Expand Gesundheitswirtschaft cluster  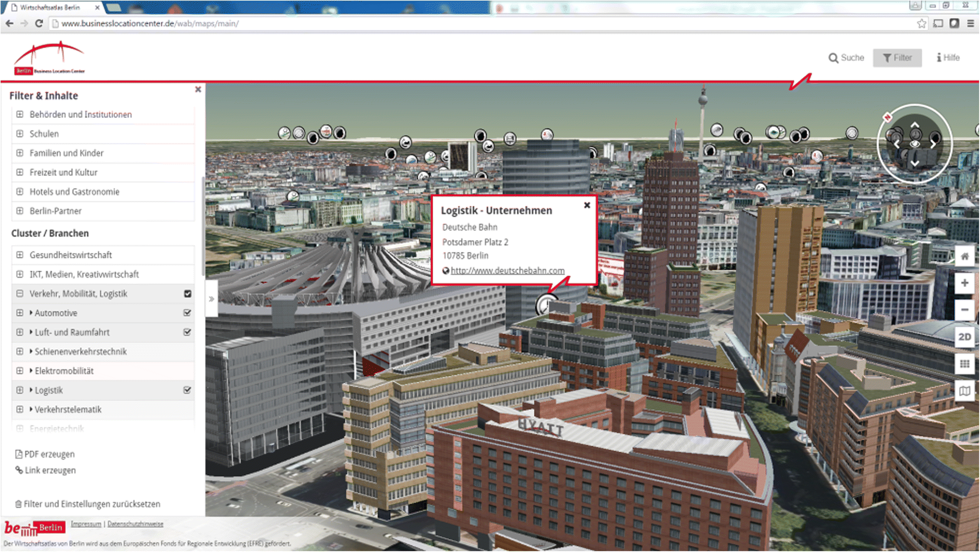(x=20, y=255)
